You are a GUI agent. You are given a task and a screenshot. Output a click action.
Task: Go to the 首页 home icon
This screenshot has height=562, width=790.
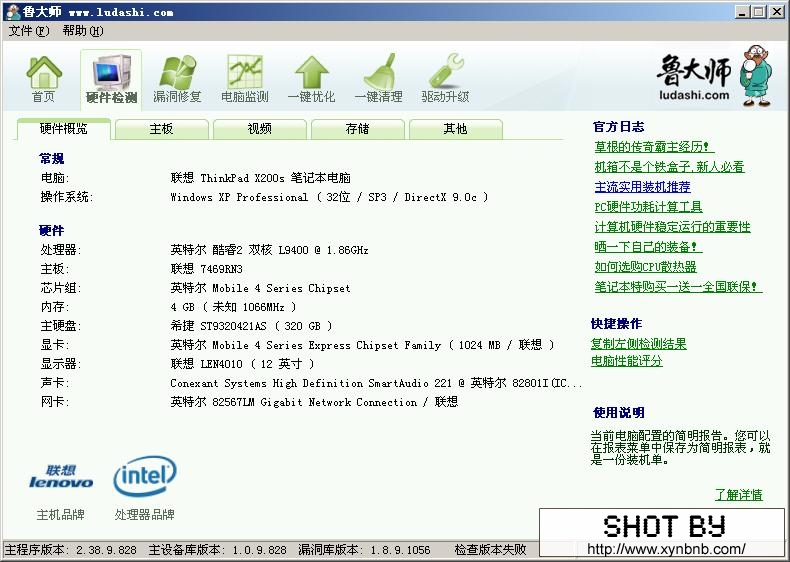coord(44,79)
